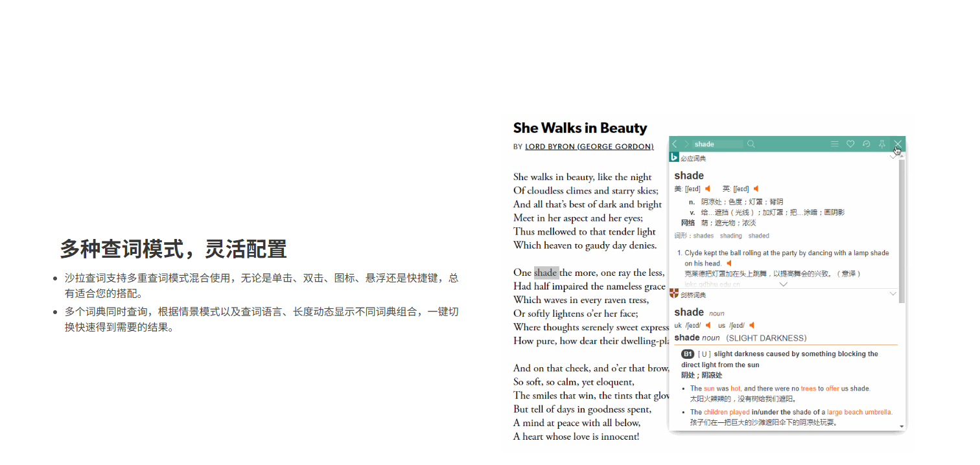The width and height of the screenshot is (980, 465).
Task: Add the word to favorites with heart icon
Action: 850,144
